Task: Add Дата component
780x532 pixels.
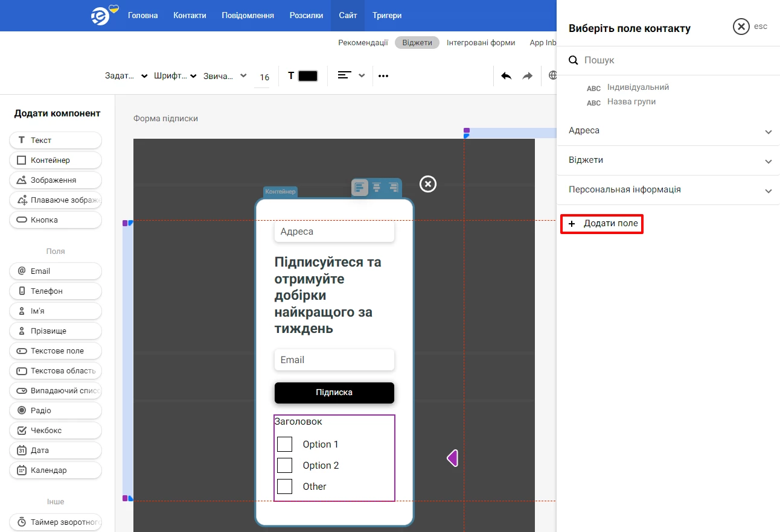Action: pos(56,450)
